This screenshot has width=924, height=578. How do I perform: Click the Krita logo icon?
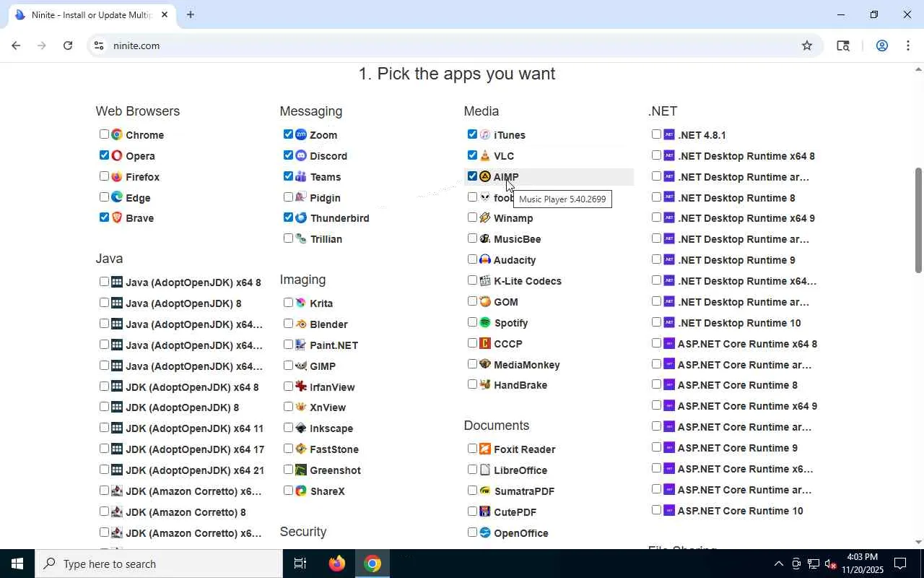point(301,303)
